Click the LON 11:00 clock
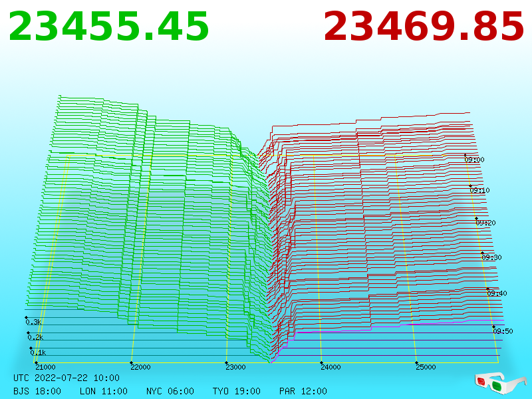532x399 pixels. (104, 391)
